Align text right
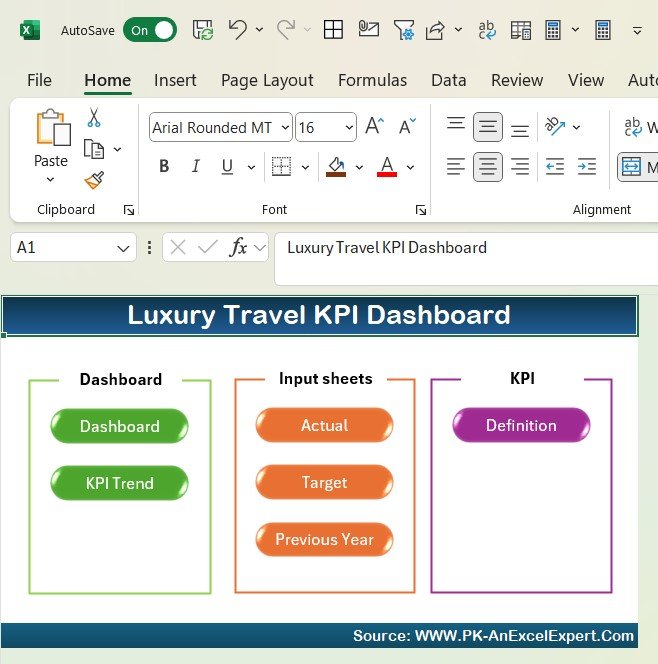658x664 pixels. 520,166
